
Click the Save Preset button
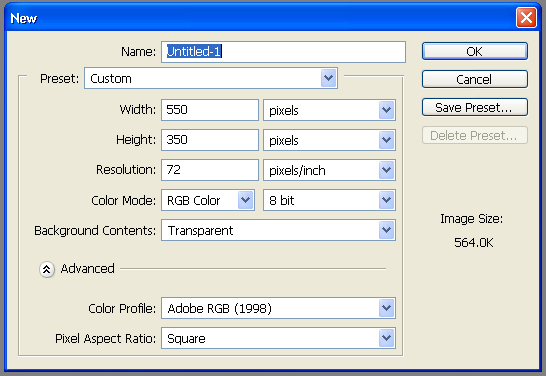(475, 107)
